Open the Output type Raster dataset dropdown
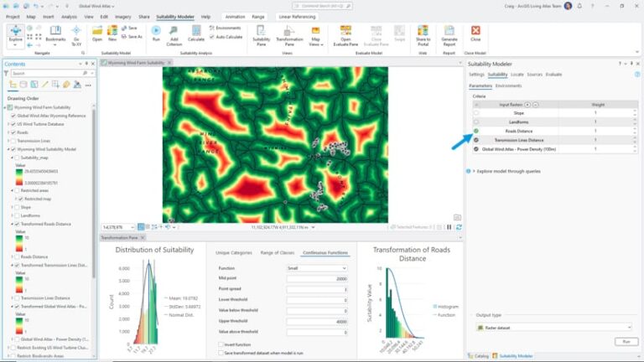644x362 pixels. tap(553, 328)
